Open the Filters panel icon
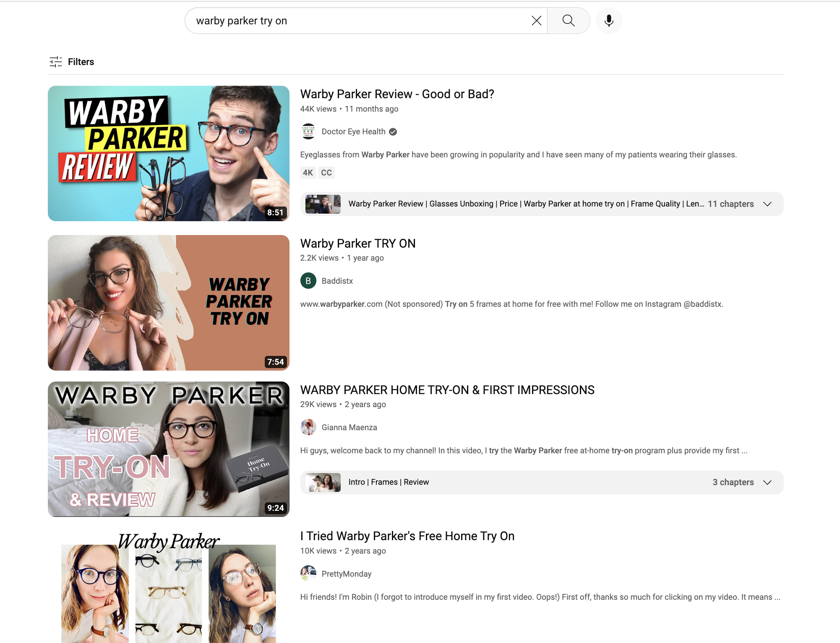840x643 pixels. pyautogui.click(x=55, y=62)
